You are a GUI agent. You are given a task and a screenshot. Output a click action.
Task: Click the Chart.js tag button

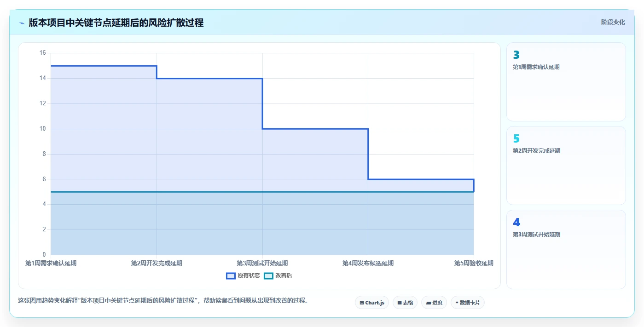372,303
